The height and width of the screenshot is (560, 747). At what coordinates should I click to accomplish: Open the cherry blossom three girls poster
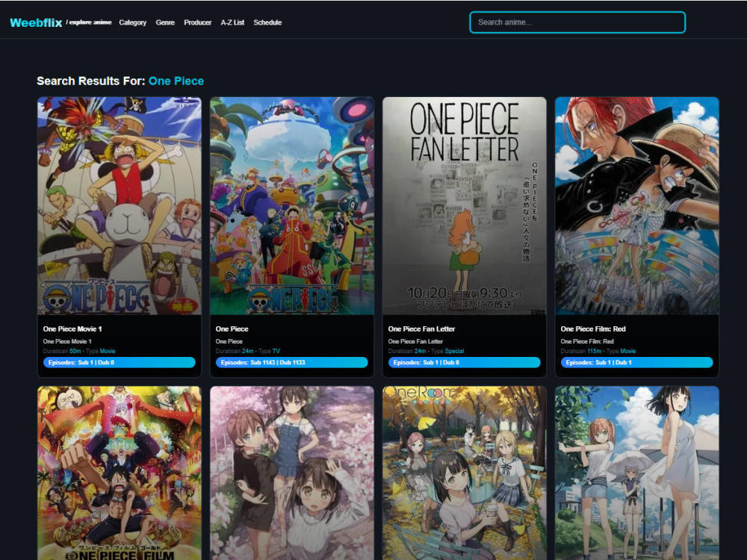[x=291, y=473]
